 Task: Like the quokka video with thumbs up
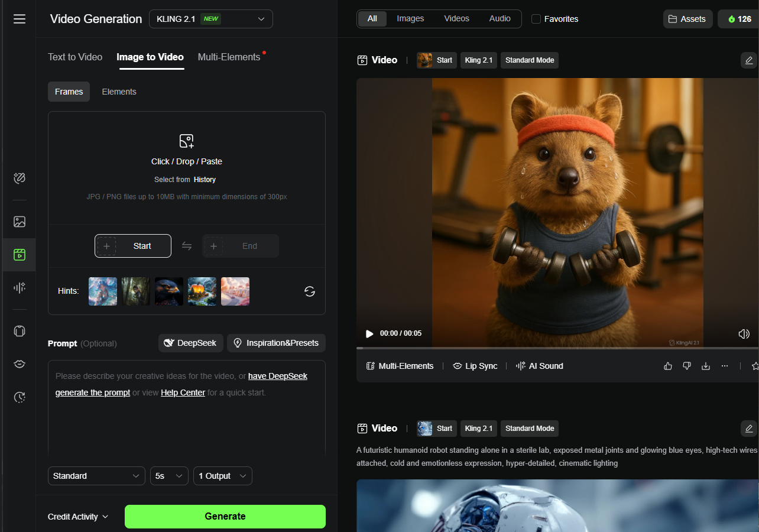tap(668, 366)
